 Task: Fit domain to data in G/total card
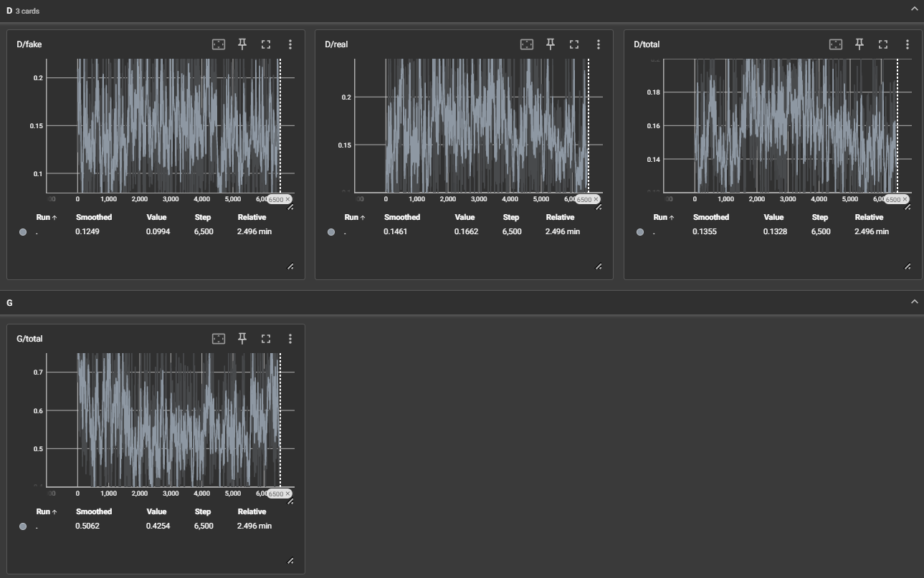(x=219, y=339)
